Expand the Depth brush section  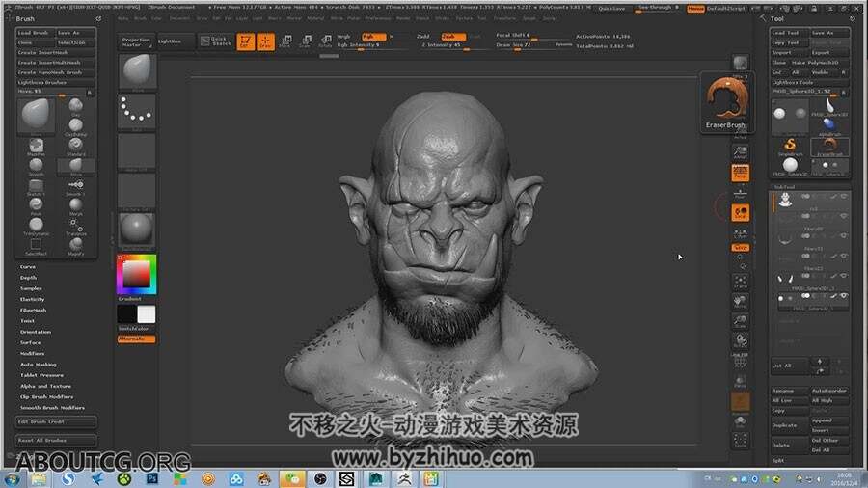coord(28,278)
